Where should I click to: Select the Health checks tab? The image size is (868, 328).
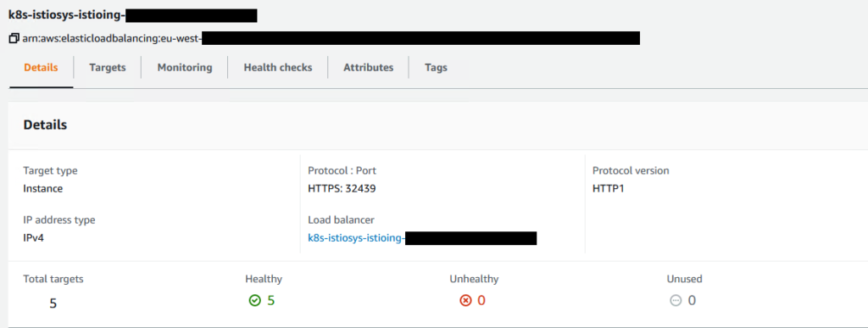tap(278, 68)
